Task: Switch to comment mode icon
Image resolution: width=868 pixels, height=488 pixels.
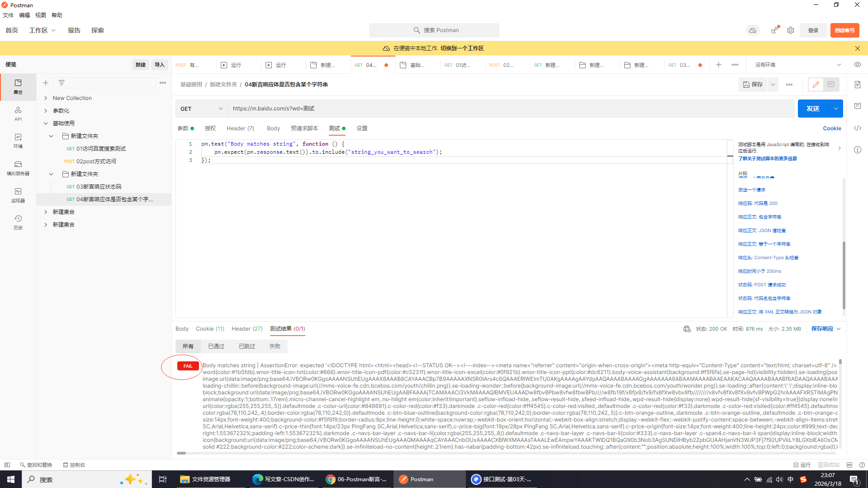Action: coord(831,85)
